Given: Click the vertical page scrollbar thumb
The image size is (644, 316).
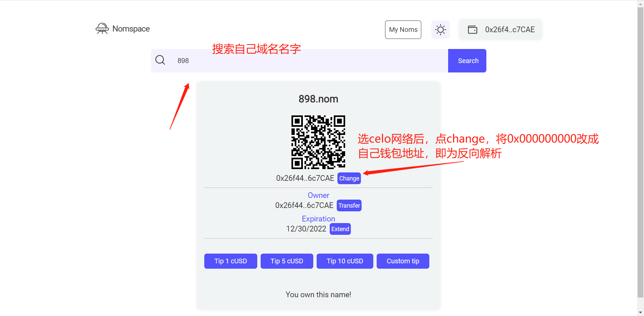Looking at the screenshot, I should click(640, 152).
